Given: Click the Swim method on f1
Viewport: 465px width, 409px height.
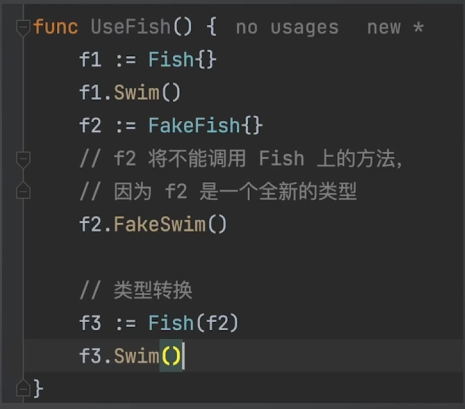Looking at the screenshot, I should pyautogui.click(x=137, y=92).
